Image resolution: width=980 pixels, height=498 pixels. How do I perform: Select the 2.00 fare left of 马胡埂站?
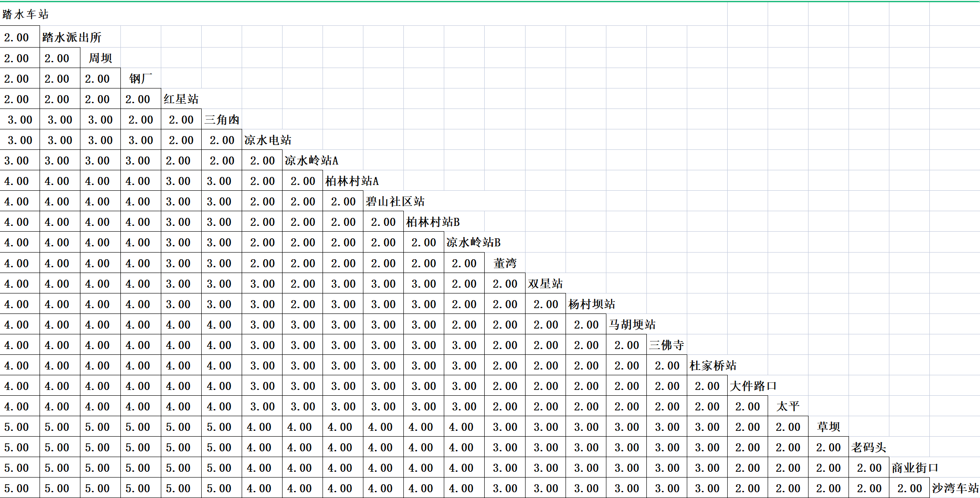click(586, 324)
